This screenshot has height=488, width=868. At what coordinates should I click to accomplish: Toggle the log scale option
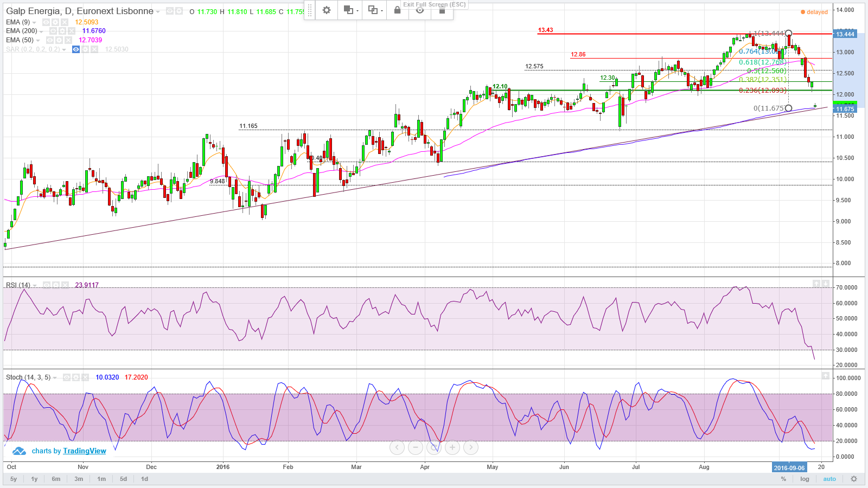pyautogui.click(x=805, y=479)
